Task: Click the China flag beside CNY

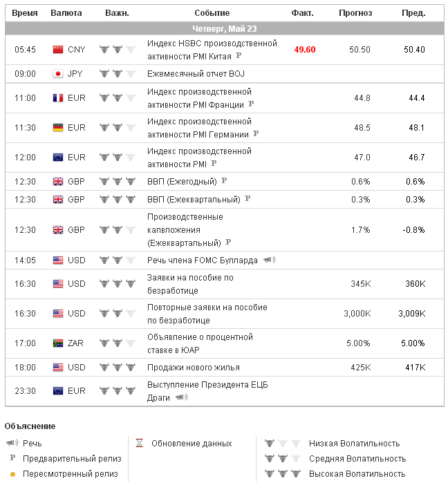Action: (58, 50)
